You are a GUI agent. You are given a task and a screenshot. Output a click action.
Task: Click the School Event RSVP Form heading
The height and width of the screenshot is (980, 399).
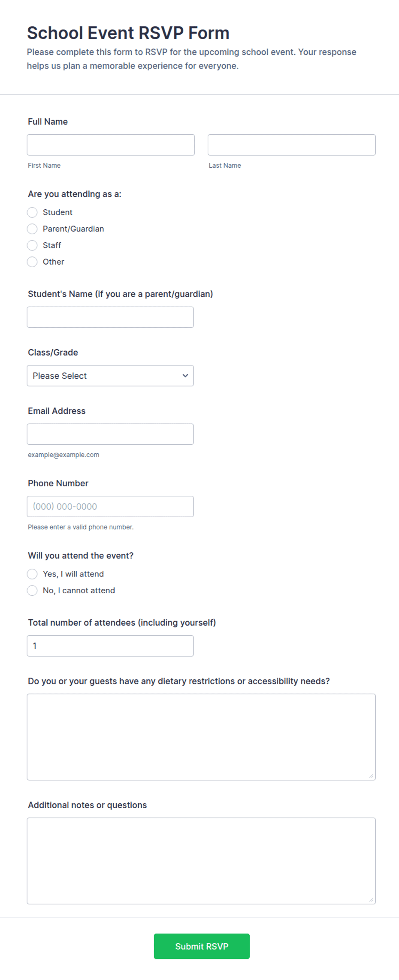pyautogui.click(x=128, y=33)
